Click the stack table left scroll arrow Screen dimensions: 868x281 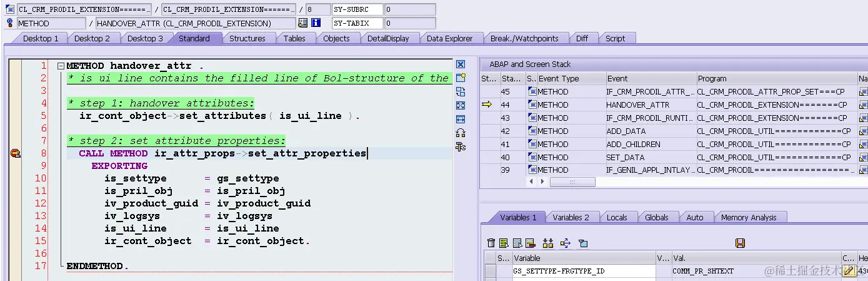tap(532, 181)
